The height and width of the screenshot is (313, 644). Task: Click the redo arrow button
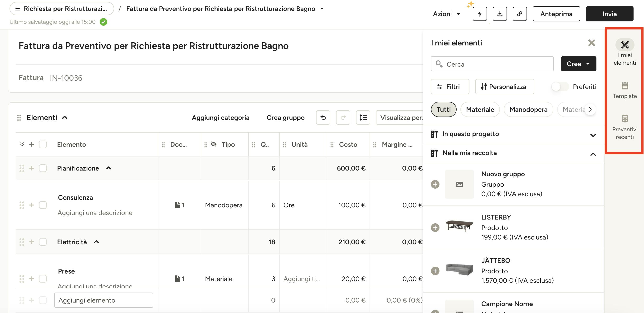(343, 117)
